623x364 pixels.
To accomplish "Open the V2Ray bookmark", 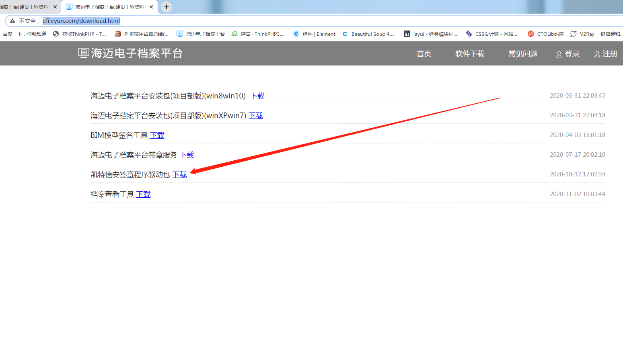I will tap(596, 34).
